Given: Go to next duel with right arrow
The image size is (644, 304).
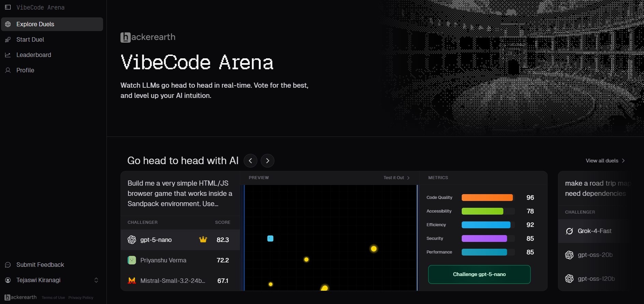Looking at the screenshot, I should pos(268,161).
